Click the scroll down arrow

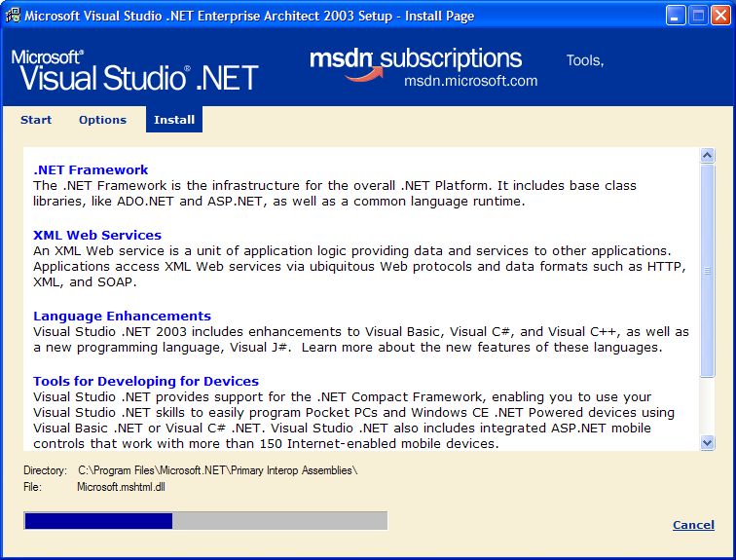[x=708, y=443]
